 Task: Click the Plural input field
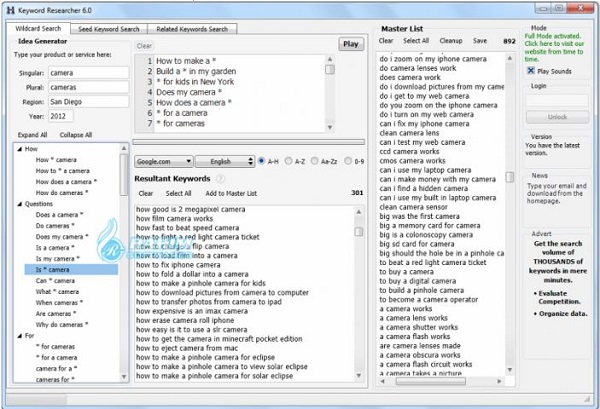tap(89, 87)
